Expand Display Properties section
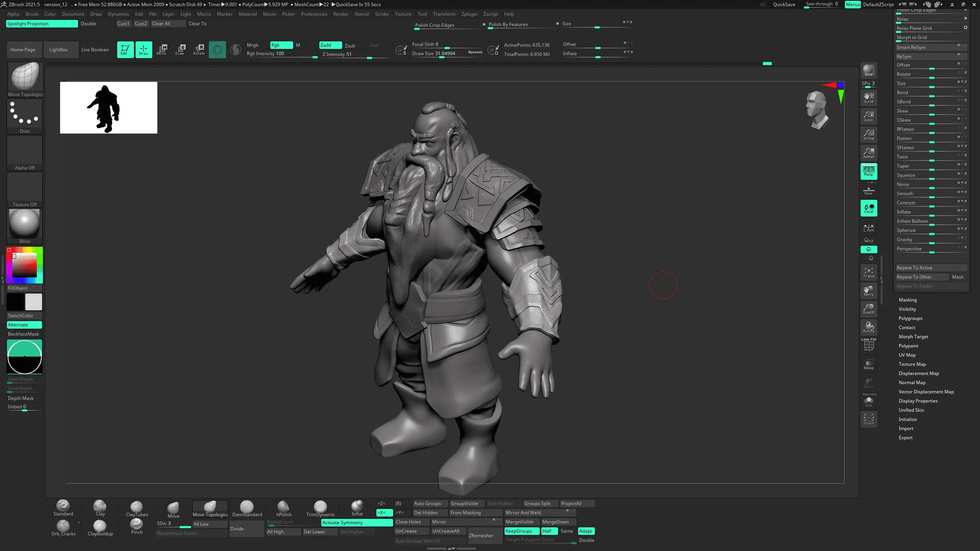The image size is (980, 551). click(918, 401)
